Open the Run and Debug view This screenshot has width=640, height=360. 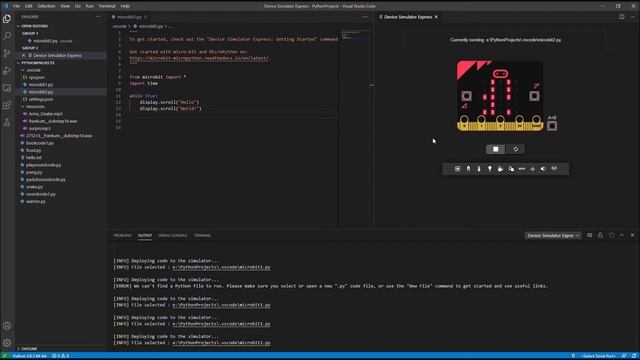(x=7, y=71)
